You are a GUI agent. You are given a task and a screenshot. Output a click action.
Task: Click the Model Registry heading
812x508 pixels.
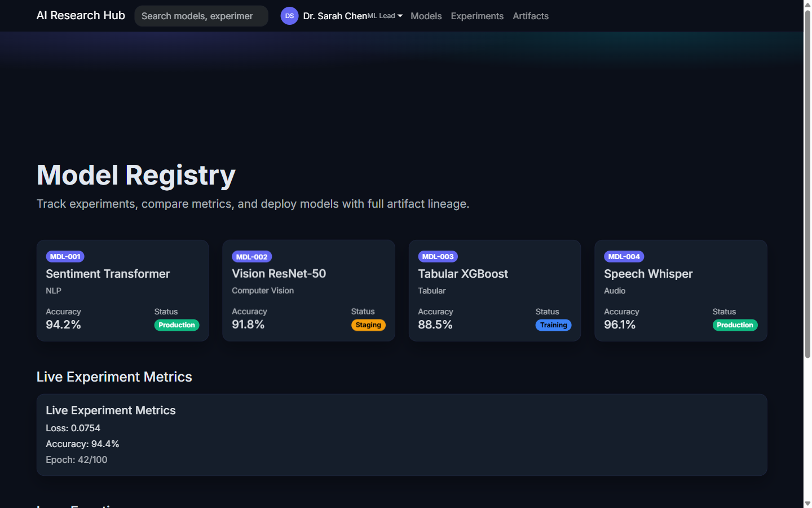136,175
